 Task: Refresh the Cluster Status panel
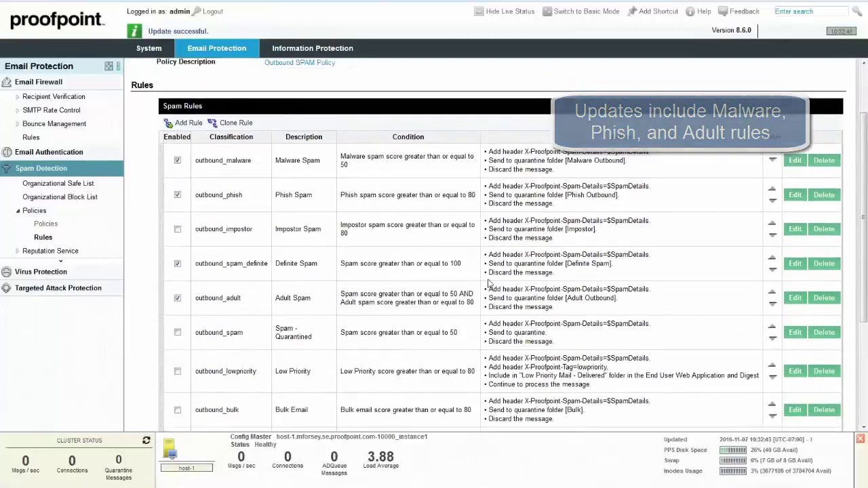tap(146, 441)
